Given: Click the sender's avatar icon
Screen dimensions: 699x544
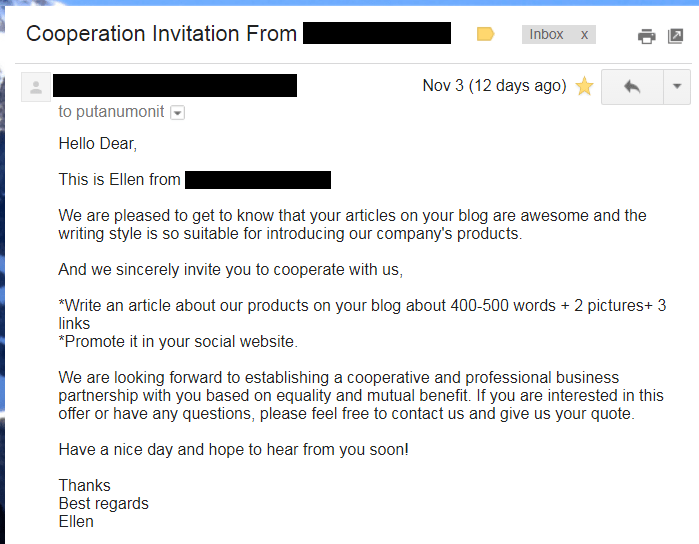Looking at the screenshot, I should 36,87.
